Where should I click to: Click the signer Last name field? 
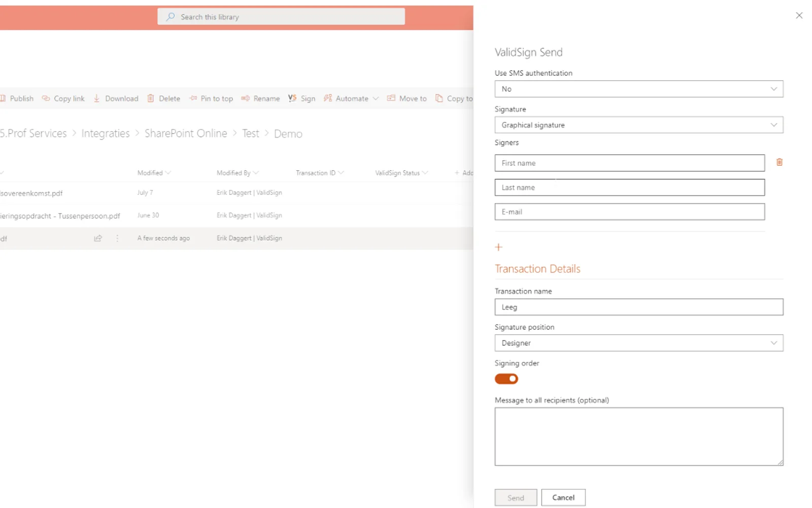coord(630,187)
